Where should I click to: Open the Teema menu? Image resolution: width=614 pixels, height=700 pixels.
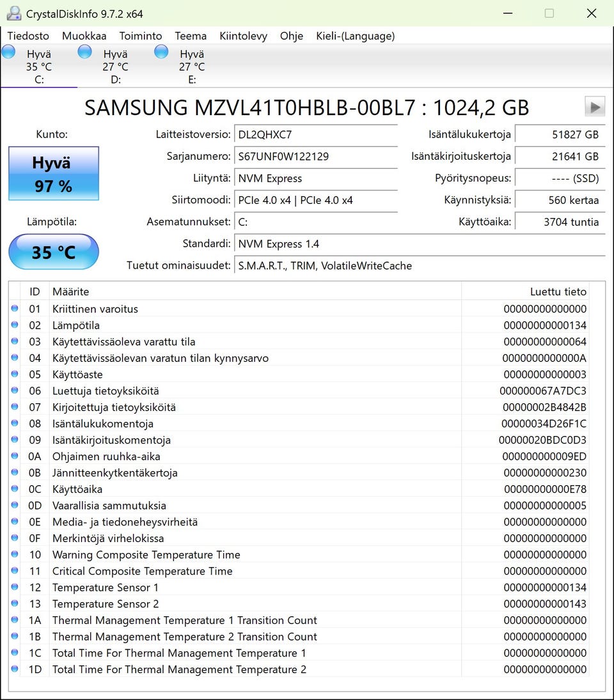[191, 36]
